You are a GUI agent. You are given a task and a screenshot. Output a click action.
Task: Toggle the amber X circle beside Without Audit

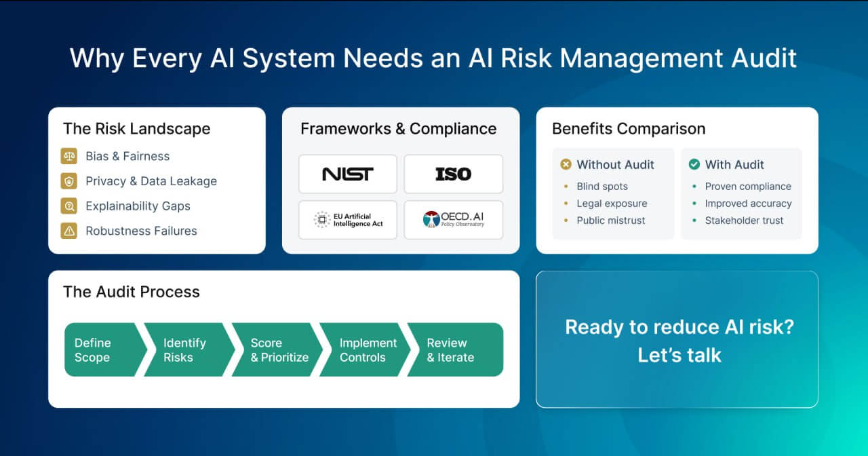pos(566,164)
